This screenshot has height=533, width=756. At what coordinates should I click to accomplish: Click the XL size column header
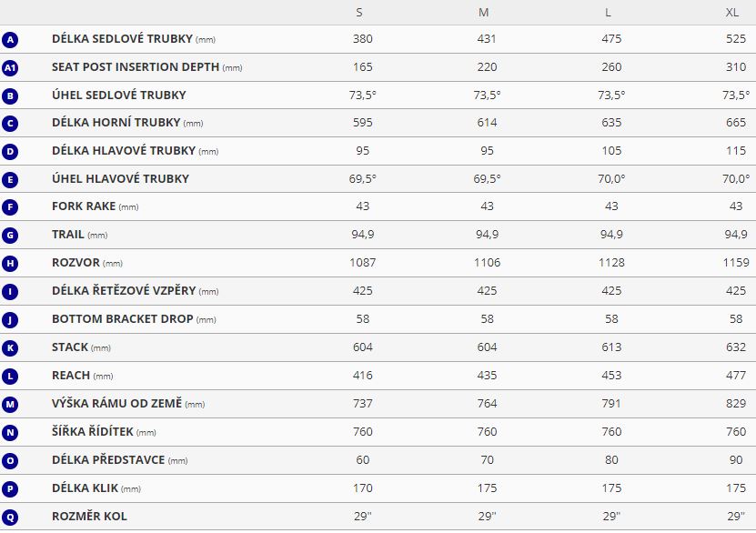[x=732, y=13]
